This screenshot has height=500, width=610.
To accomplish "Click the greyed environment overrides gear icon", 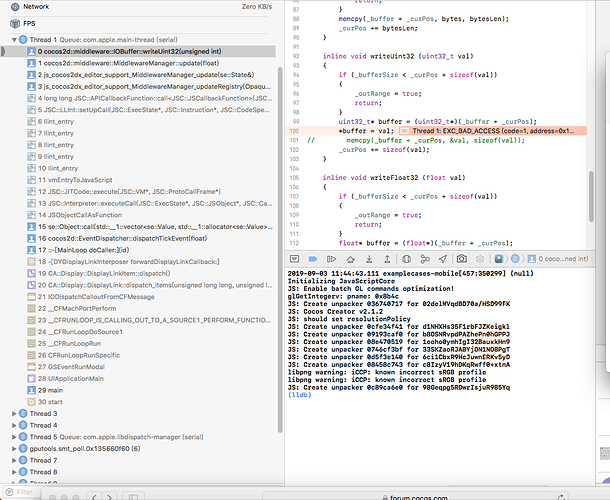I will click(480, 259).
